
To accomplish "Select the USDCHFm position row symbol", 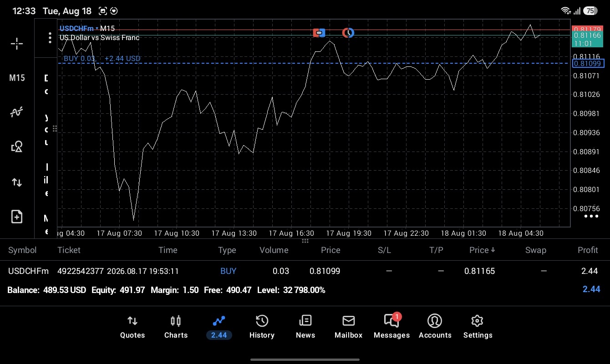I will pyautogui.click(x=28, y=271).
